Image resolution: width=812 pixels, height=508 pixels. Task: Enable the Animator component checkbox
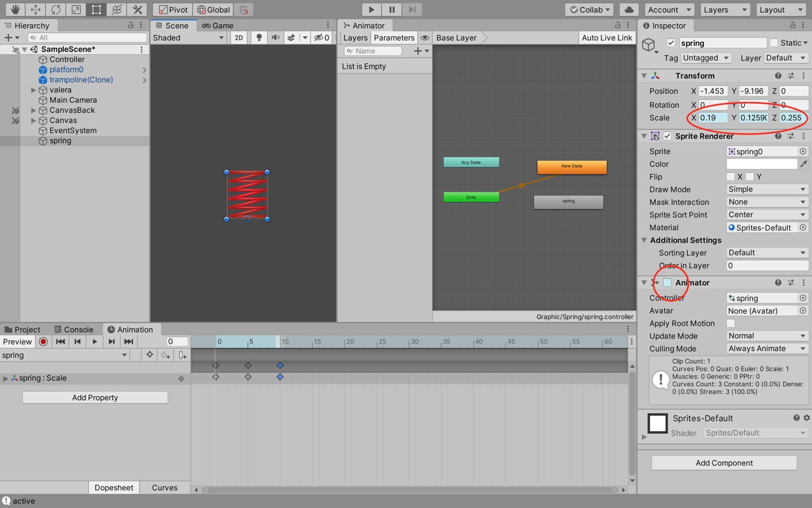(667, 283)
